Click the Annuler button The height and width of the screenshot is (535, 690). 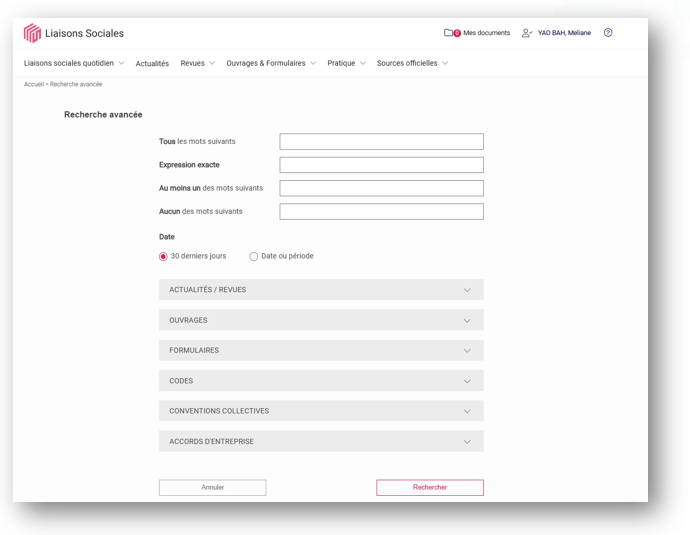pyautogui.click(x=213, y=487)
